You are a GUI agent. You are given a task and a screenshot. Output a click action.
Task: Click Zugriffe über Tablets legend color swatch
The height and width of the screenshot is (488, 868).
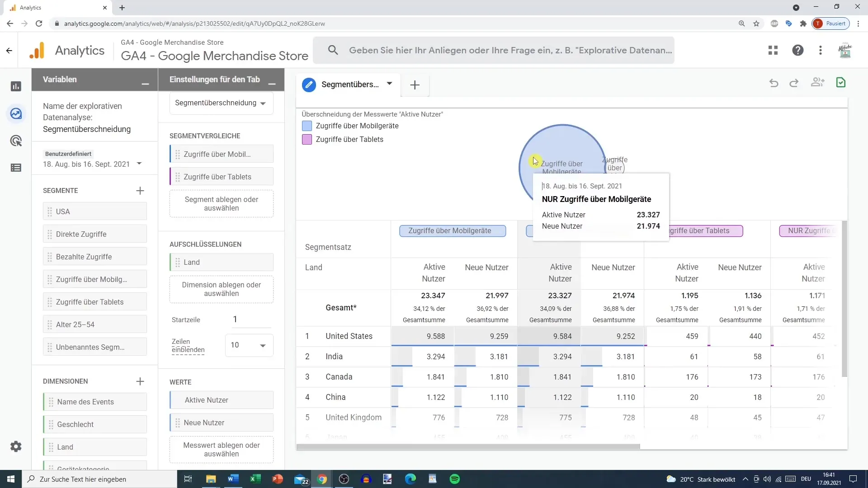click(x=307, y=140)
